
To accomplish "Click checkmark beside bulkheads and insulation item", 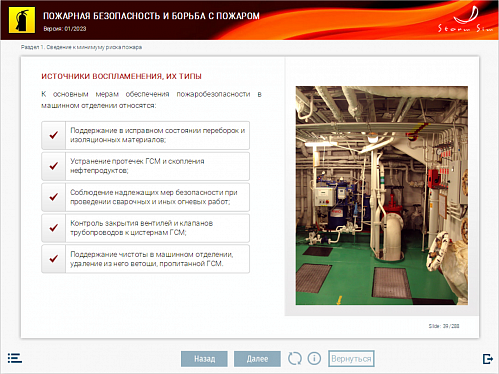I will pyautogui.click(x=54, y=135).
